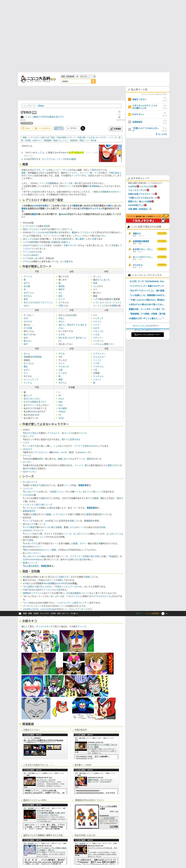
Task: Jump to 概要 in the page table of contents
Action: 25,137
